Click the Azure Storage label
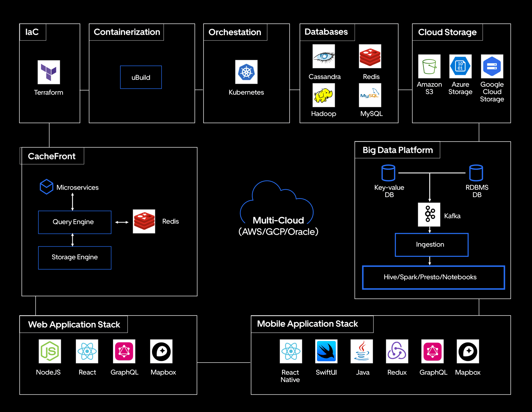 click(460, 88)
